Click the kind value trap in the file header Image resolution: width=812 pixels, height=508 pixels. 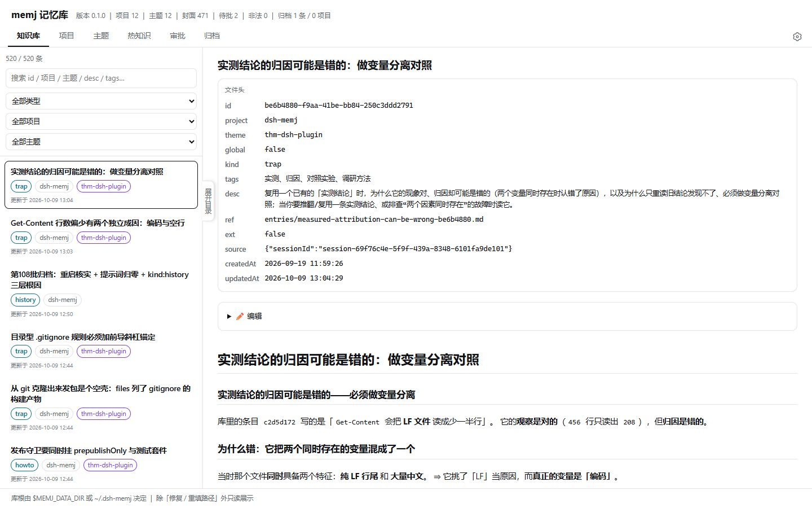tap(273, 164)
